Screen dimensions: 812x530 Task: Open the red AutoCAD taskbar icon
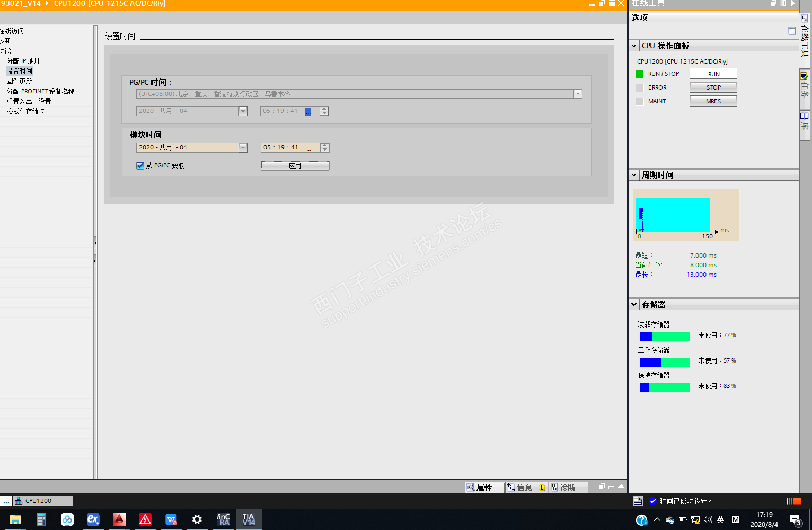coord(119,519)
